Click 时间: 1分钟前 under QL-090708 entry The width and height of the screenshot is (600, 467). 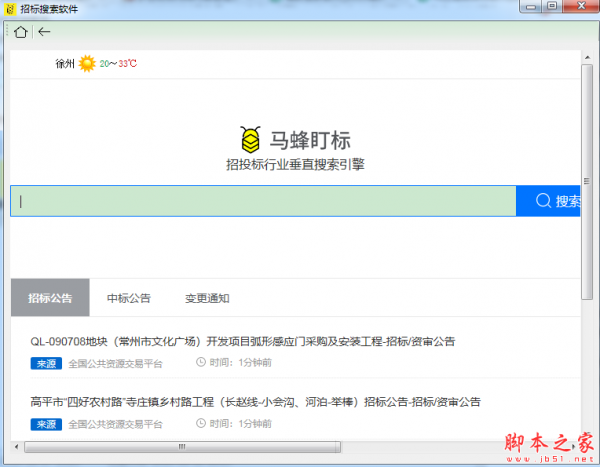[x=241, y=362]
